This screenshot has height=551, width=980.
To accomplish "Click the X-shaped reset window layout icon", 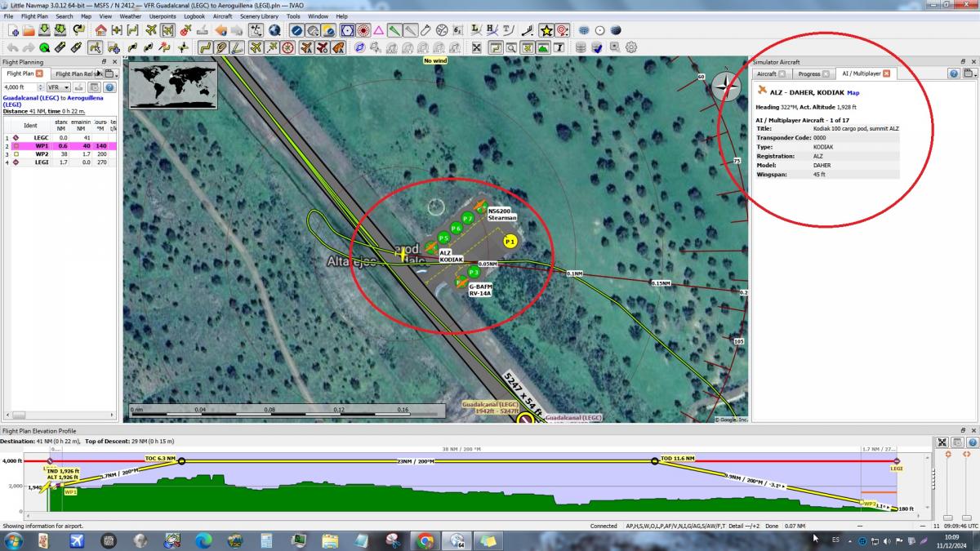I will click(x=476, y=47).
